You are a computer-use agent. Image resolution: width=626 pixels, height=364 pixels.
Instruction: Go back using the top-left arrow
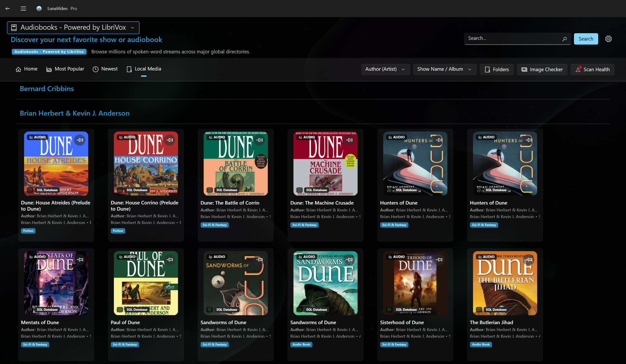click(x=8, y=9)
